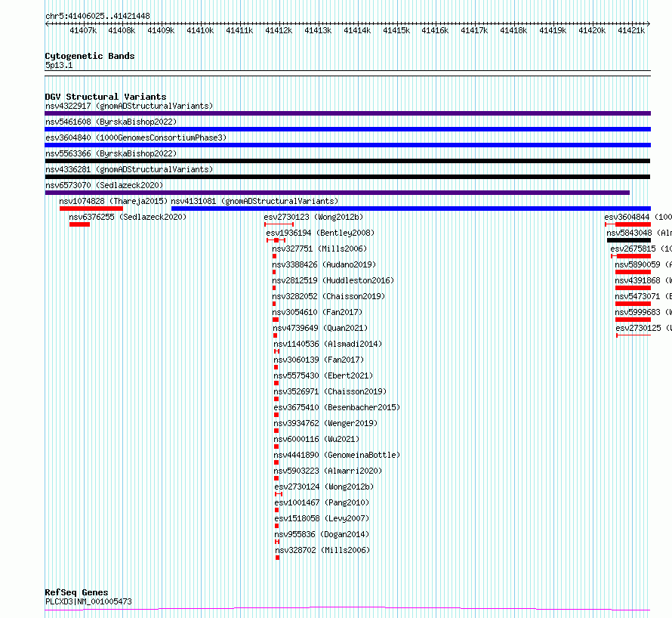672x618 pixels.
Task: Click the red interval glyph under esv2730123
Action: [x=279, y=224]
